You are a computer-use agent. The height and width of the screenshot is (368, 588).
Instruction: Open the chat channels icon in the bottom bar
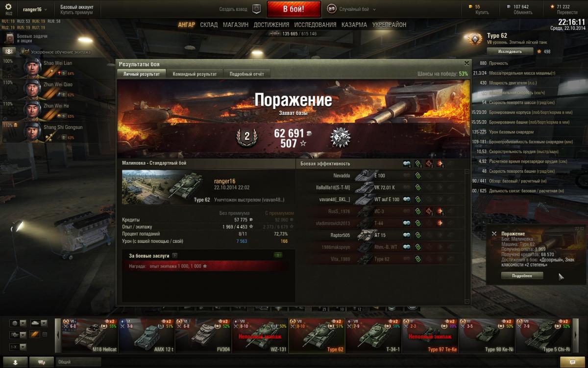42,362
